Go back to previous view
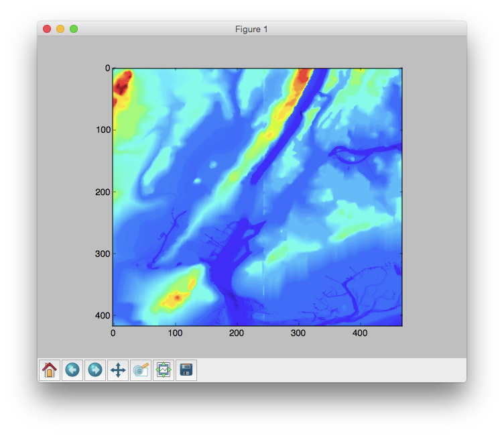 (72, 370)
